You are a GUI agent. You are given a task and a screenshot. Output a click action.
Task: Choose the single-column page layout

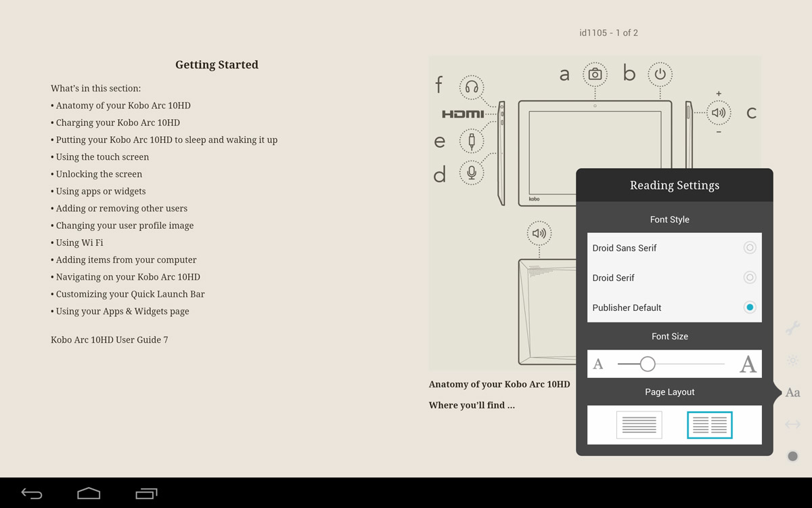coord(639,425)
